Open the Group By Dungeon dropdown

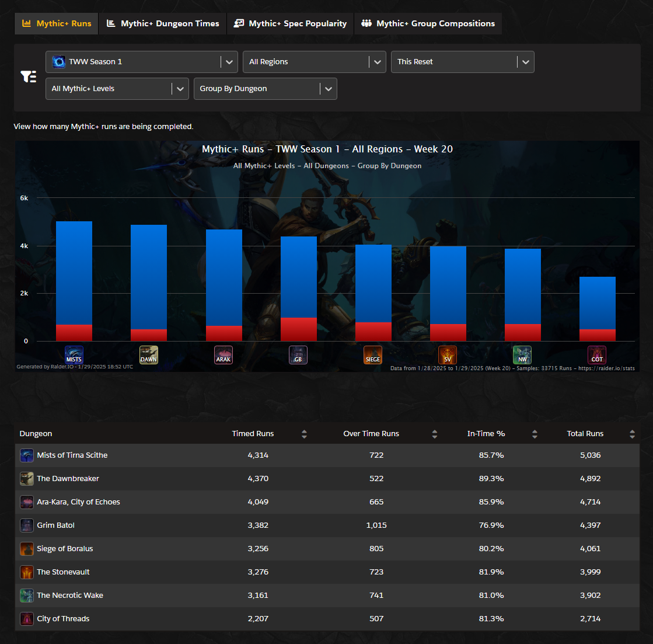(265, 89)
